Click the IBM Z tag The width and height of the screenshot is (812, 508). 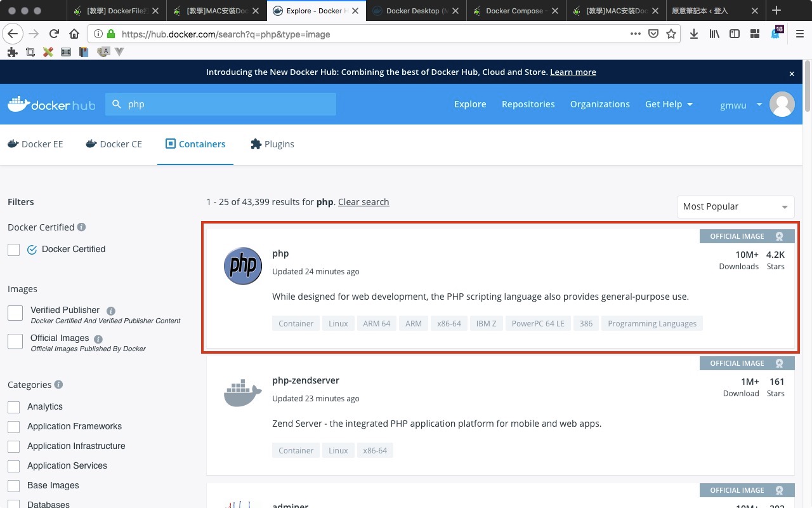click(487, 323)
